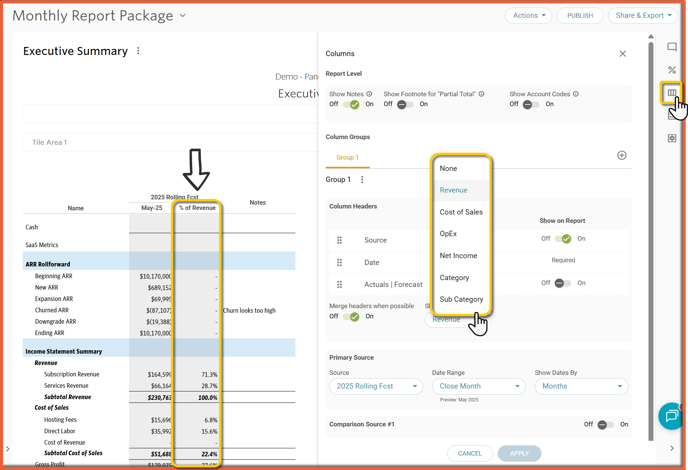Click the percent icon in right sidebar
Screen dimensions: 688x470
672,70
